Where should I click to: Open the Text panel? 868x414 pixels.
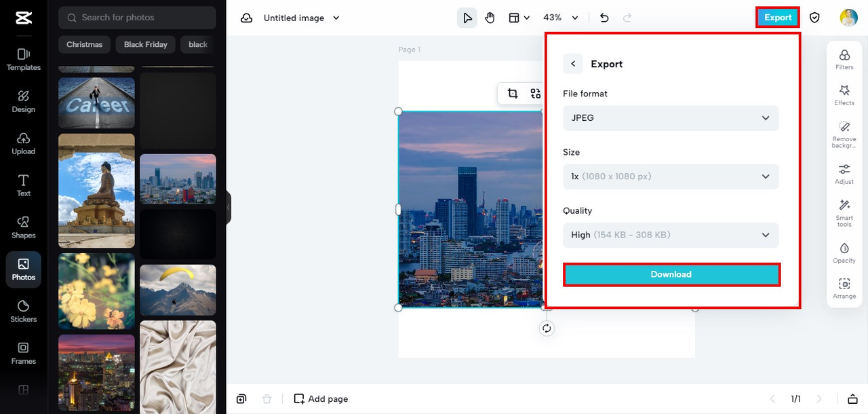tap(23, 185)
